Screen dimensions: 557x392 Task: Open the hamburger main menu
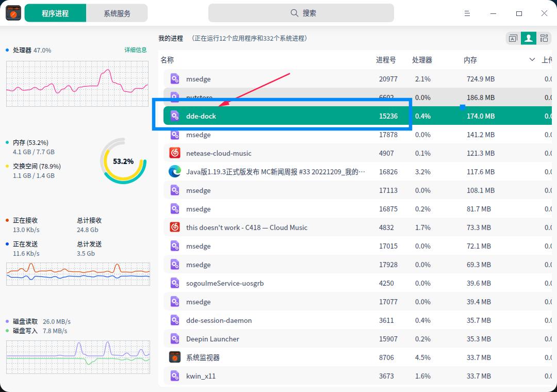tap(467, 13)
